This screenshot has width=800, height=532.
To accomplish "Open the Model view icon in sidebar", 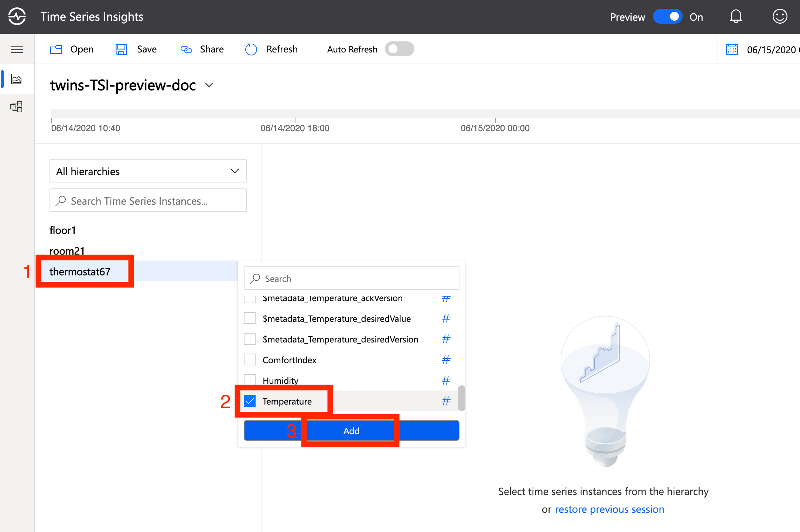I will pos(17,107).
